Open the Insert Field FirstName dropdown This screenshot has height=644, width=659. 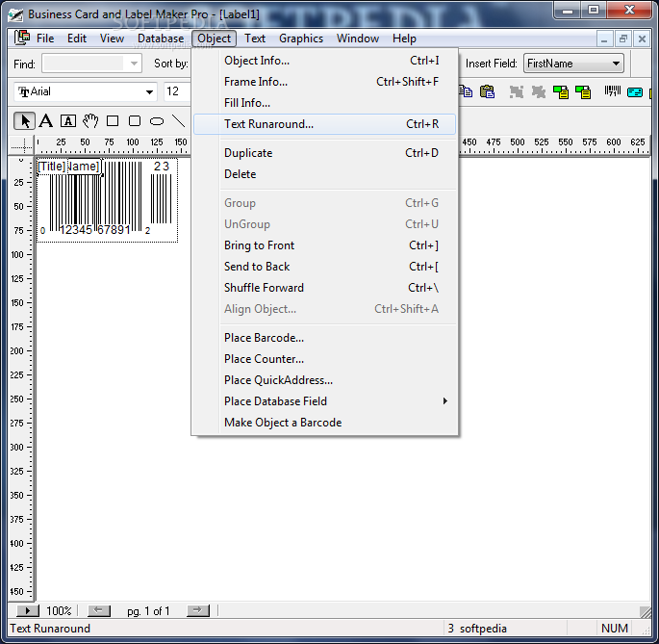click(x=616, y=64)
